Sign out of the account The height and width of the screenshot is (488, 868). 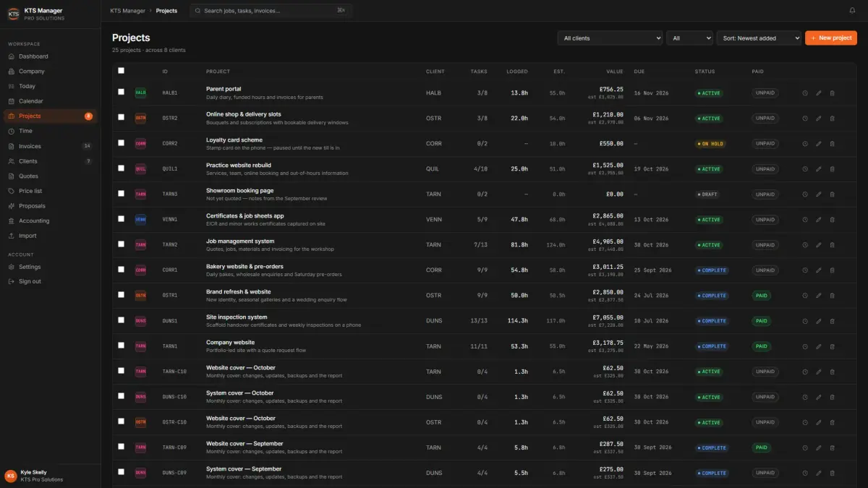(50, 281)
